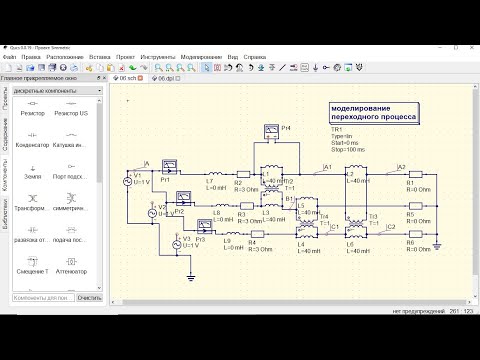Close the 06.sch tab
This screenshot has height=360, width=480.
140,78
